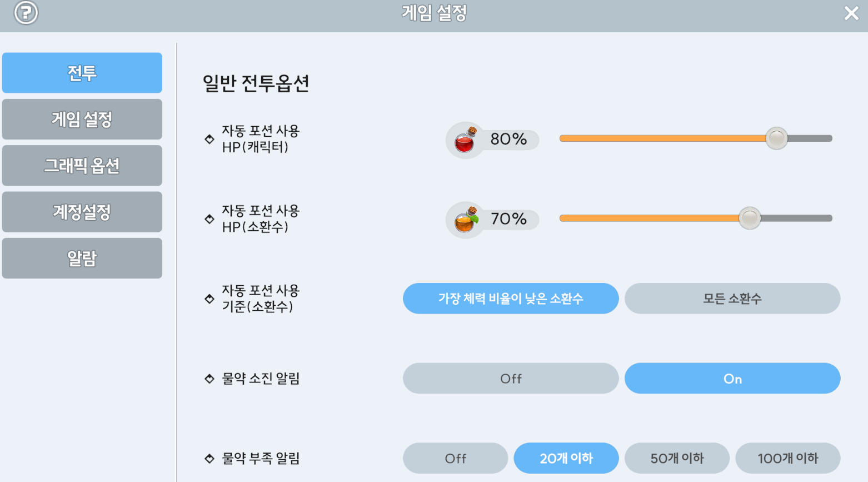Select the 전투 tab
The height and width of the screenshot is (482, 868).
[82, 73]
